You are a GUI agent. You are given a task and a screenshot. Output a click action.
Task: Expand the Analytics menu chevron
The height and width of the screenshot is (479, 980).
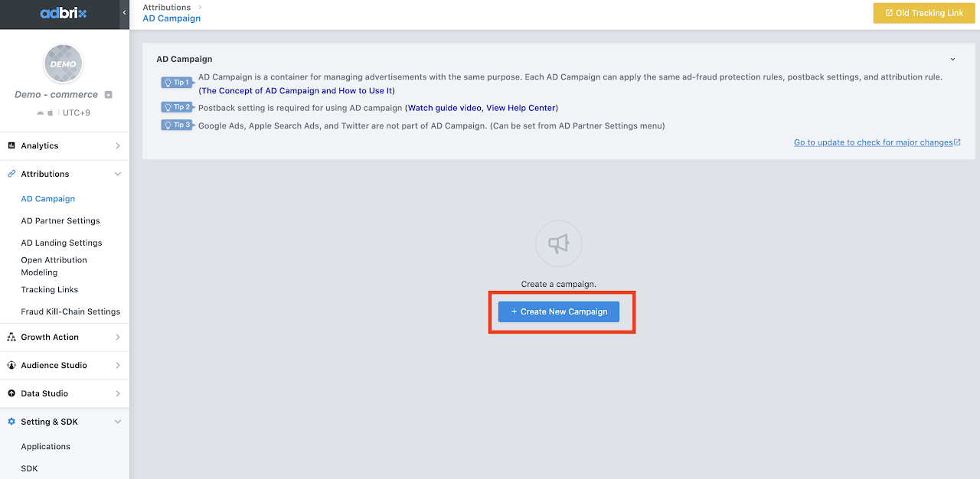pos(117,145)
